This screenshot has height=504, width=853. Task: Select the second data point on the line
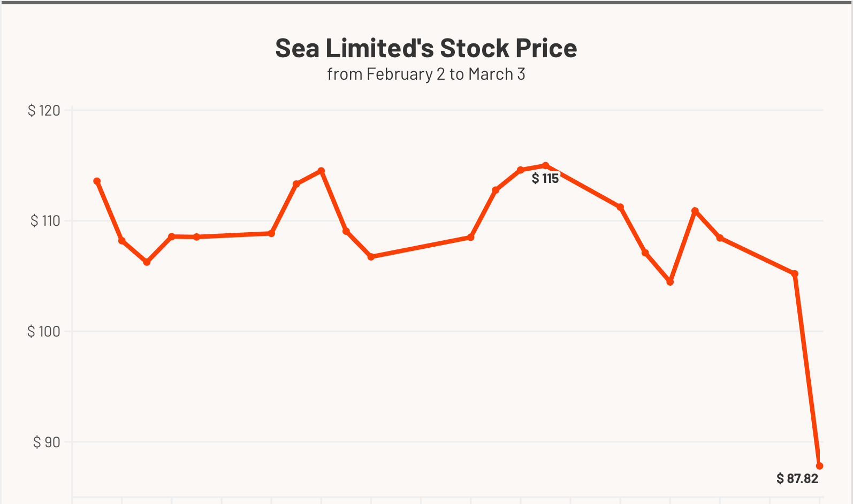coord(122,241)
